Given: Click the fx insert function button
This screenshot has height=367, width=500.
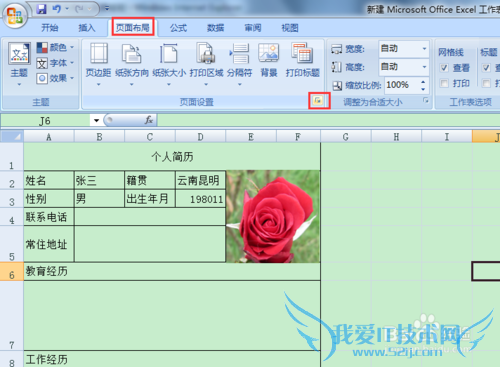Looking at the screenshot, I should point(149,120).
